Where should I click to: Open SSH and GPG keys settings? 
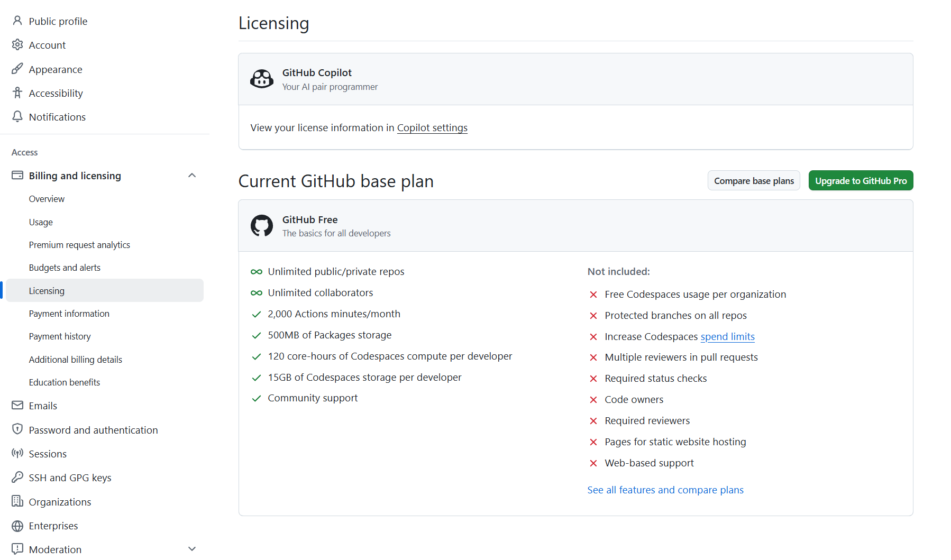point(70,478)
